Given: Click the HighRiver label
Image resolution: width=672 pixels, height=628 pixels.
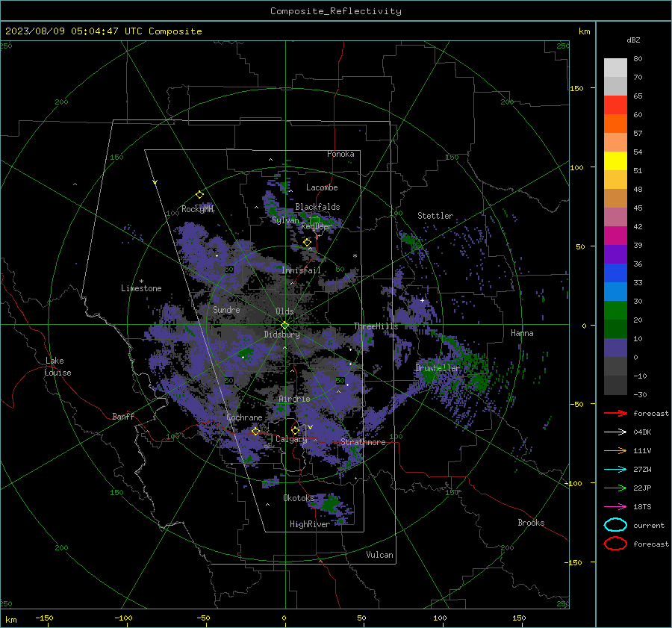Looking at the screenshot, I should (309, 524).
